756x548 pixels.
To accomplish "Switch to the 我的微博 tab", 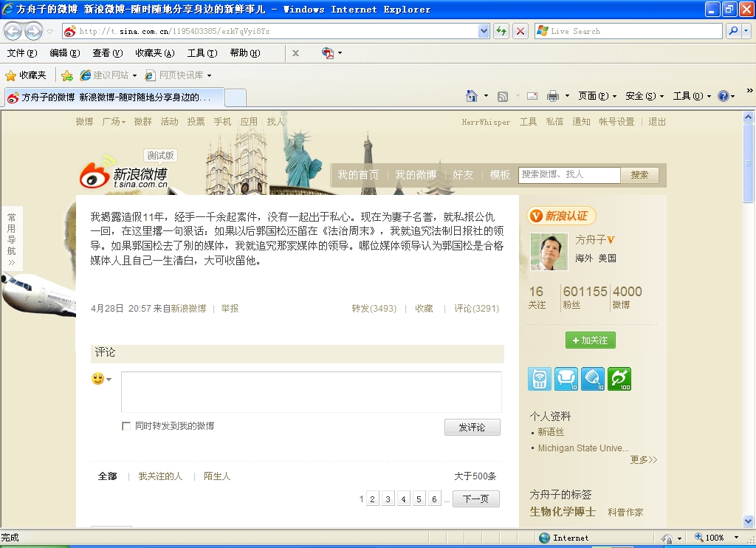I will 416,174.
